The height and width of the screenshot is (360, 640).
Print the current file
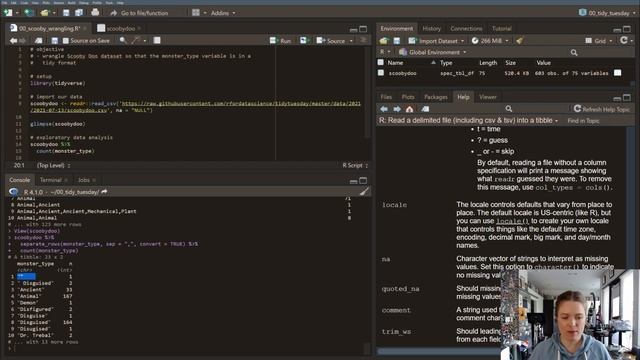point(95,13)
